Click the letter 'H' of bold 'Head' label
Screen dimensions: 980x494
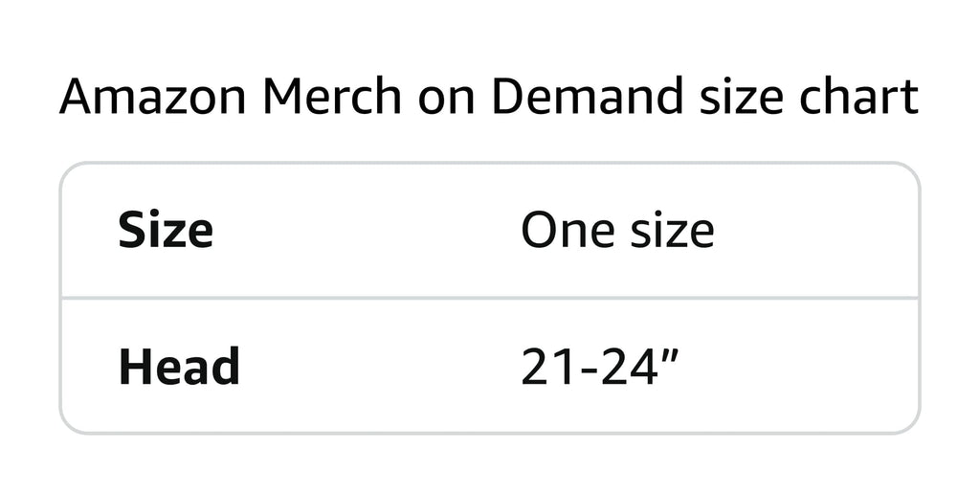click(132, 368)
